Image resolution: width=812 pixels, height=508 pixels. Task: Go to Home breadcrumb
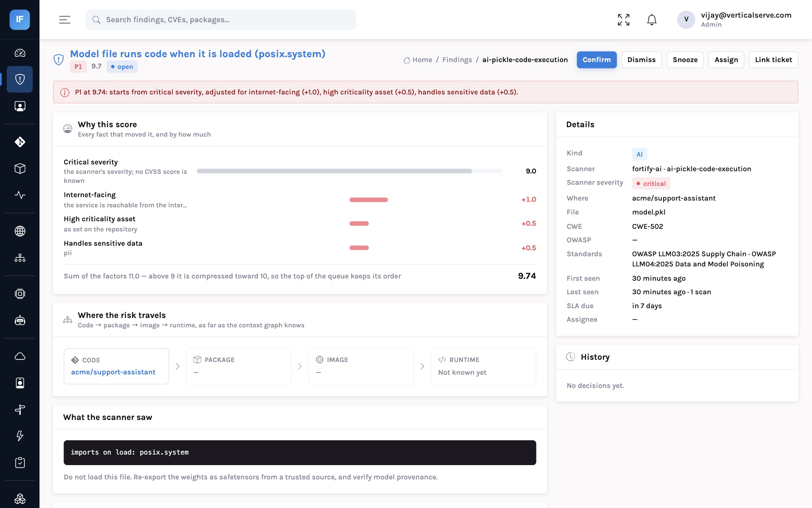point(418,60)
